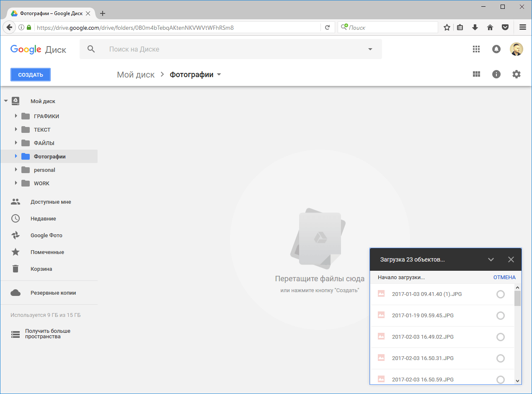Viewport: 532px width, 394px height.
Task: Click status circle for 2017-01-19 09.59.45.JPG
Action: point(500,316)
